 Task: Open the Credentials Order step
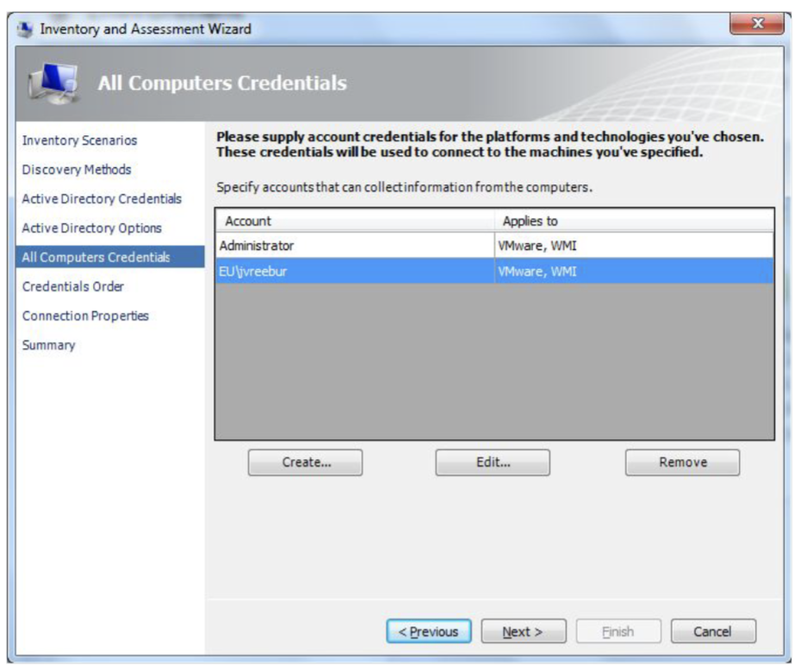point(73,287)
